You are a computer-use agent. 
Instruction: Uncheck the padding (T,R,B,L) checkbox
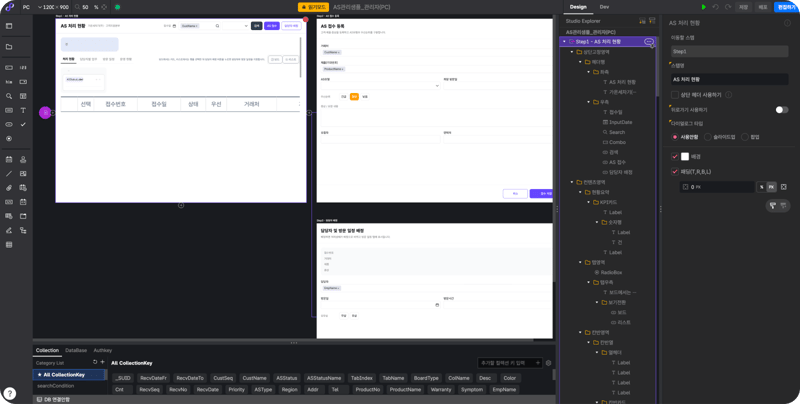675,171
